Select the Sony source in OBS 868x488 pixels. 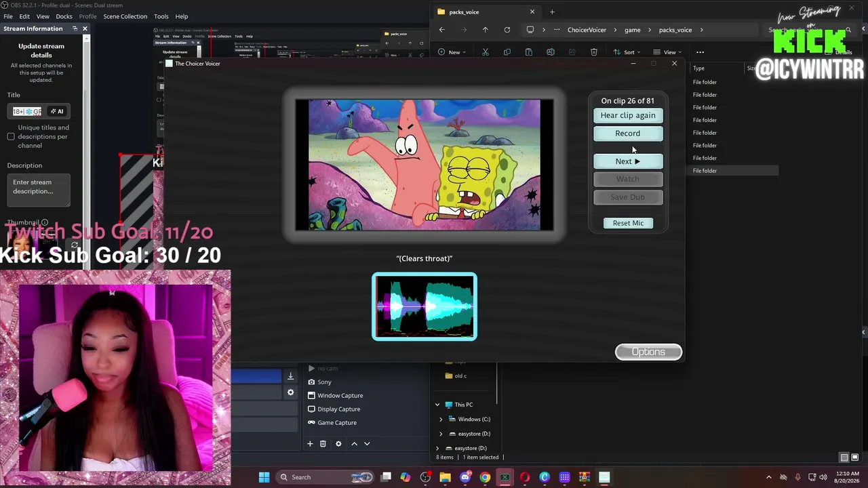click(x=324, y=382)
